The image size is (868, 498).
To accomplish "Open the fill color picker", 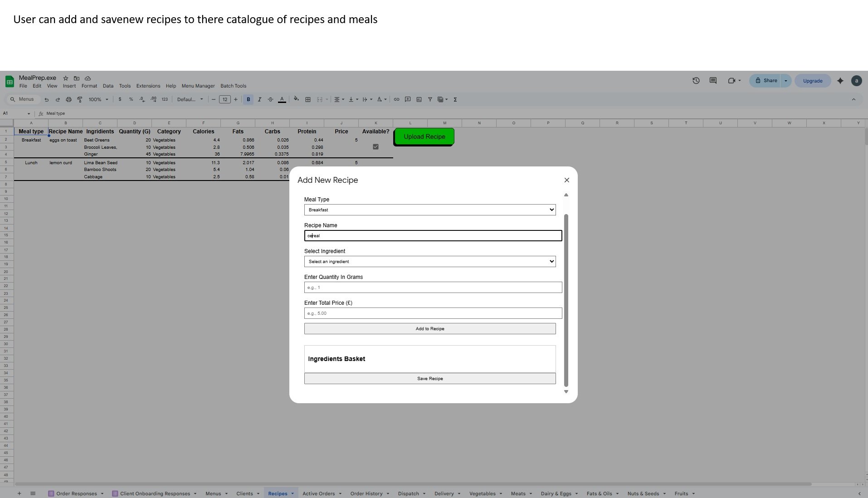I will coord(296,99).
